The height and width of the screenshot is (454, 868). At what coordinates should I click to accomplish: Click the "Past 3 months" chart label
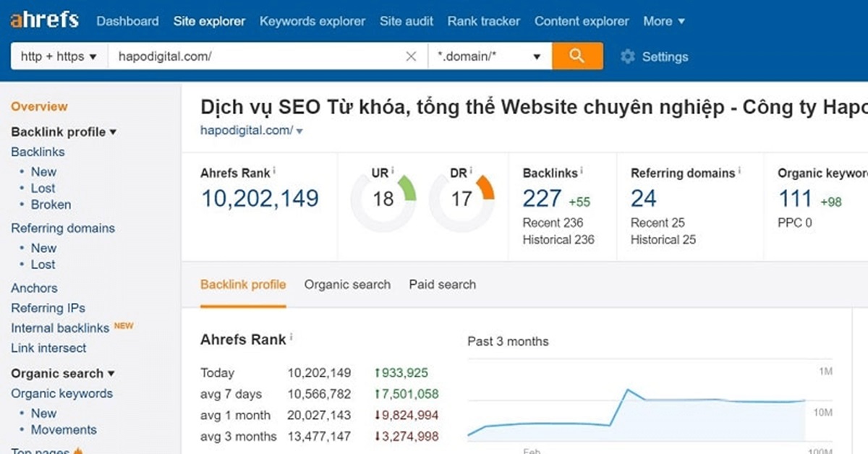point(508,341)
